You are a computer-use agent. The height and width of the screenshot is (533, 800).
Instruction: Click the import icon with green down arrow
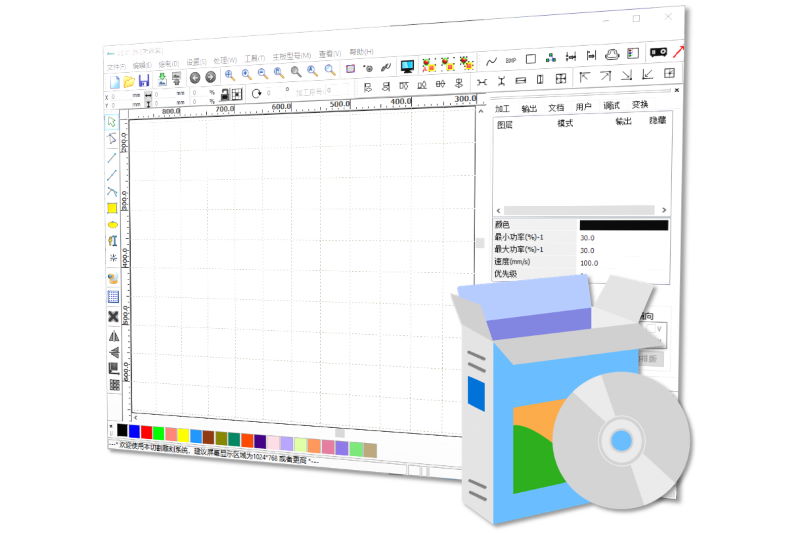pos(162,79)
